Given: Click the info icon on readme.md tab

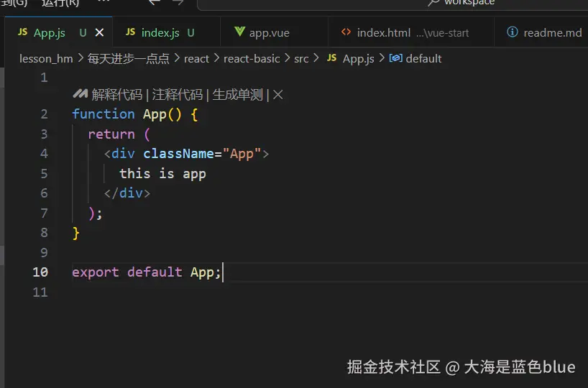Looking at the screenshot, I should 513,32.
